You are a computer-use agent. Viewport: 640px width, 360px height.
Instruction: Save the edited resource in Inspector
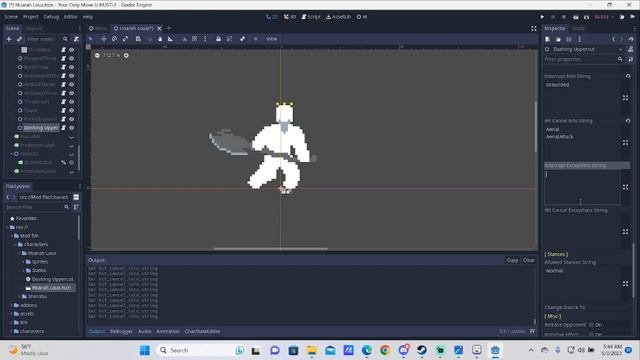569,39
